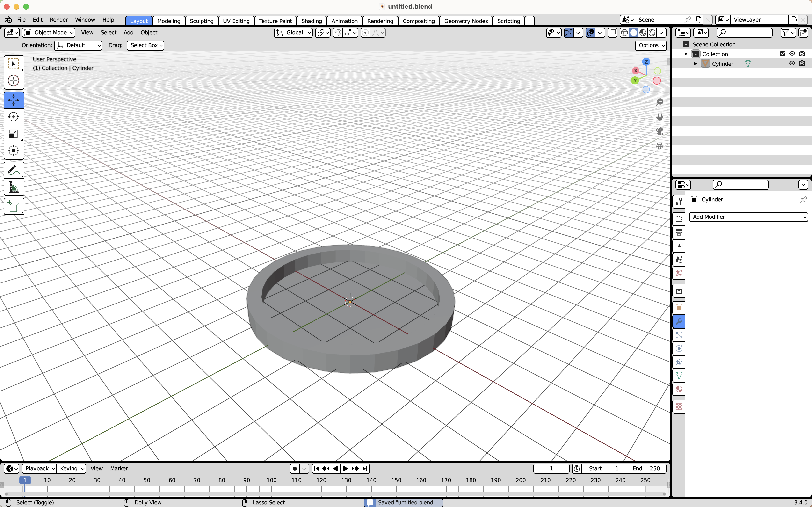Open the Add Modifier dropdown
Screen dimensions: 812x507
[x=748, y=217]
